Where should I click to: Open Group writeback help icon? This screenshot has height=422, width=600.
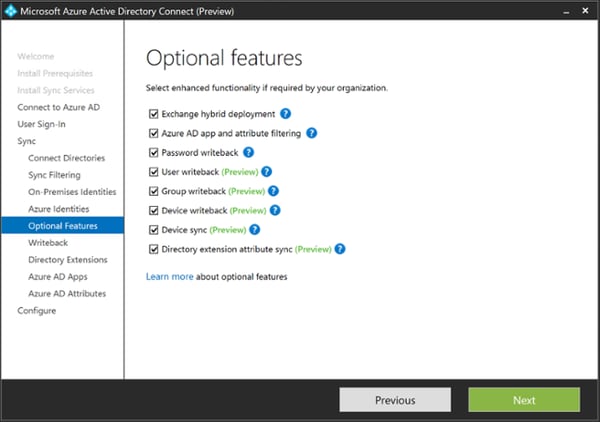click(273, 191)
